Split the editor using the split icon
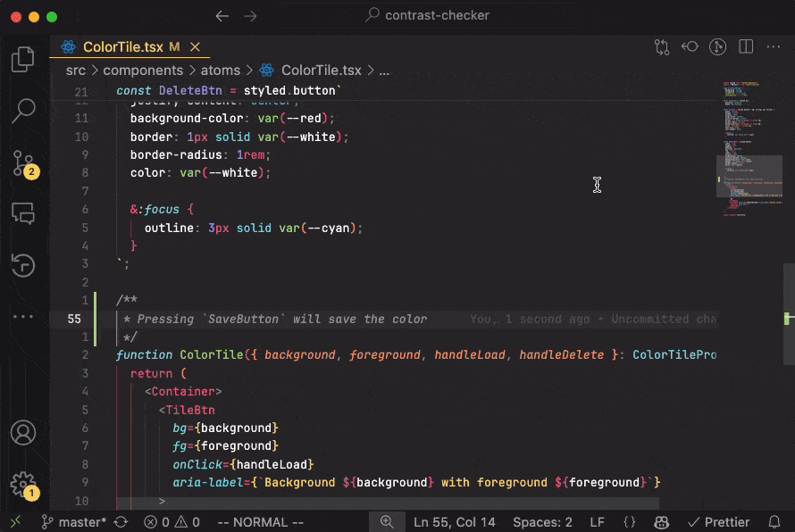Image resolution: width=795 pixels, height=532 pixels. 745,47
